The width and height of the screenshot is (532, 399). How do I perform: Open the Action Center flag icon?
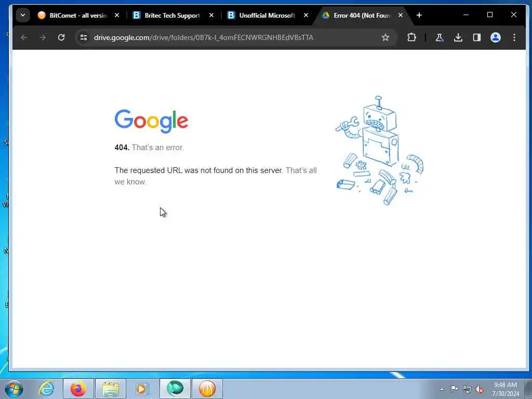click(454, 389)
